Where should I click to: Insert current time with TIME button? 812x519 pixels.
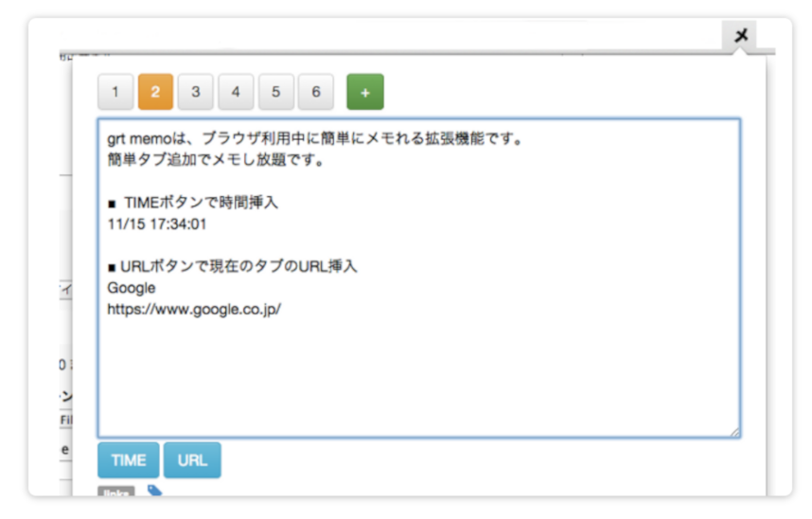pyautogui.click(x=129, y=460)
